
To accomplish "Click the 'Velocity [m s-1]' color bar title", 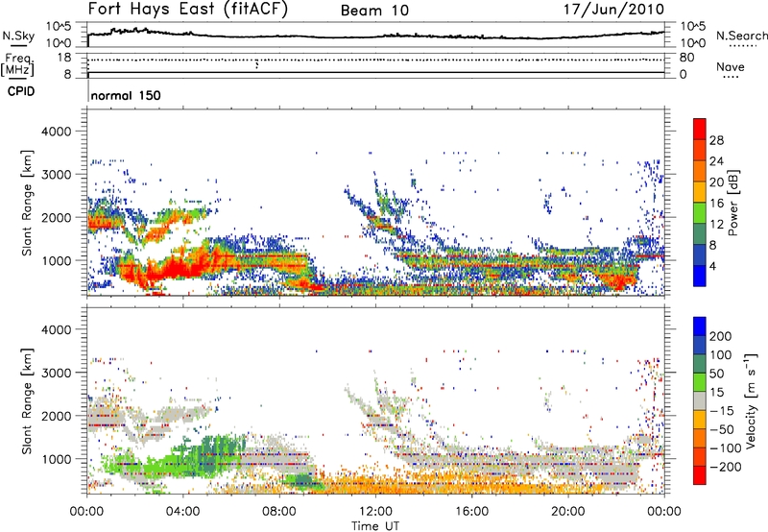I will point(752,400).
